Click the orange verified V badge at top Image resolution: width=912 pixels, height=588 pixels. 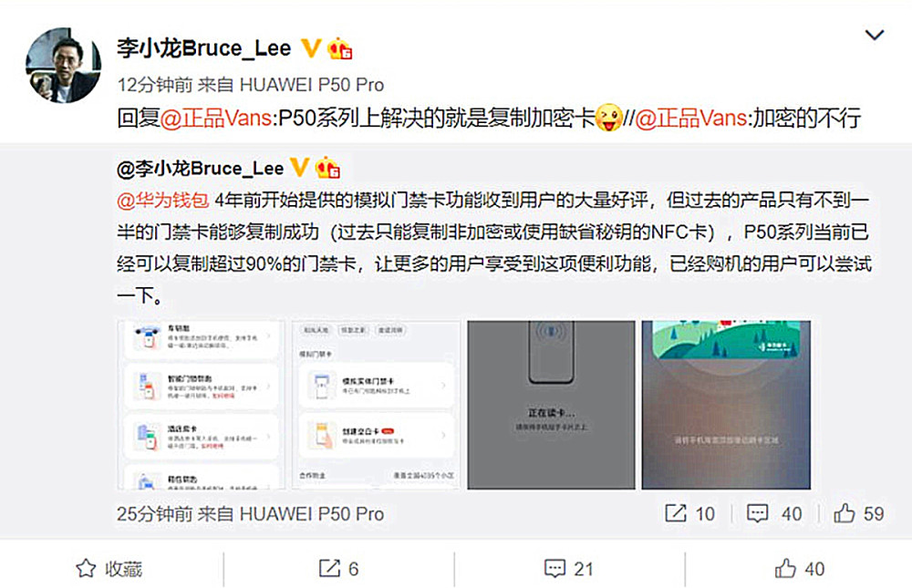click(311, 48)
